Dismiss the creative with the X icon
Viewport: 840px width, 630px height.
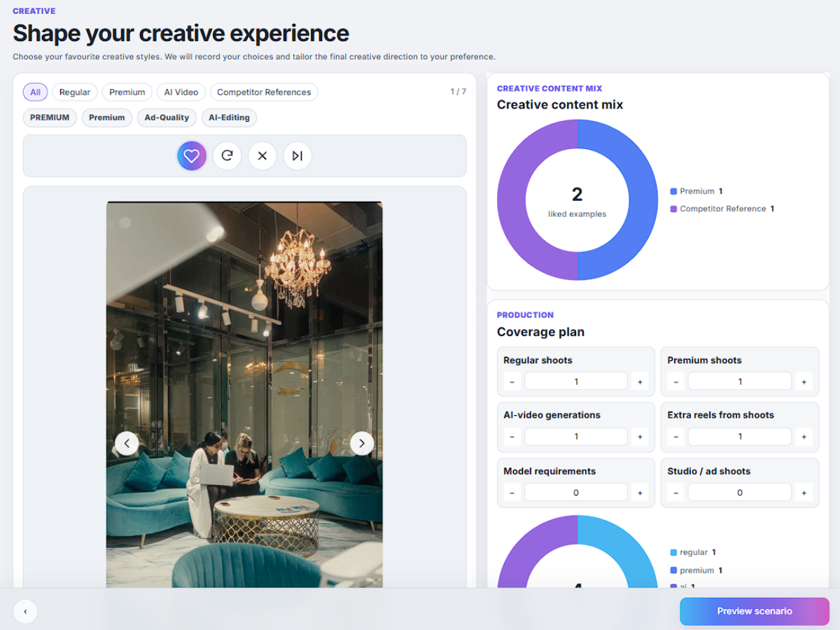pyautogui.click(x=262, y=156)
